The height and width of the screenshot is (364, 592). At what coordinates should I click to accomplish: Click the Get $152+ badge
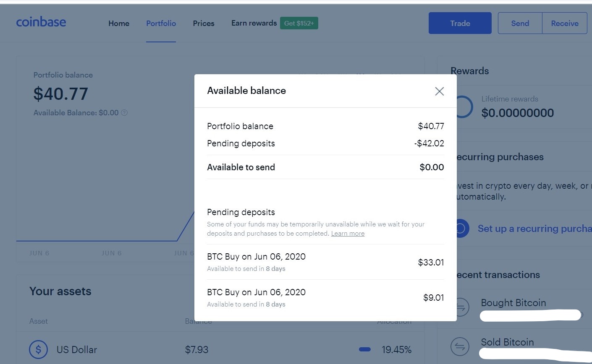point(299,23)
